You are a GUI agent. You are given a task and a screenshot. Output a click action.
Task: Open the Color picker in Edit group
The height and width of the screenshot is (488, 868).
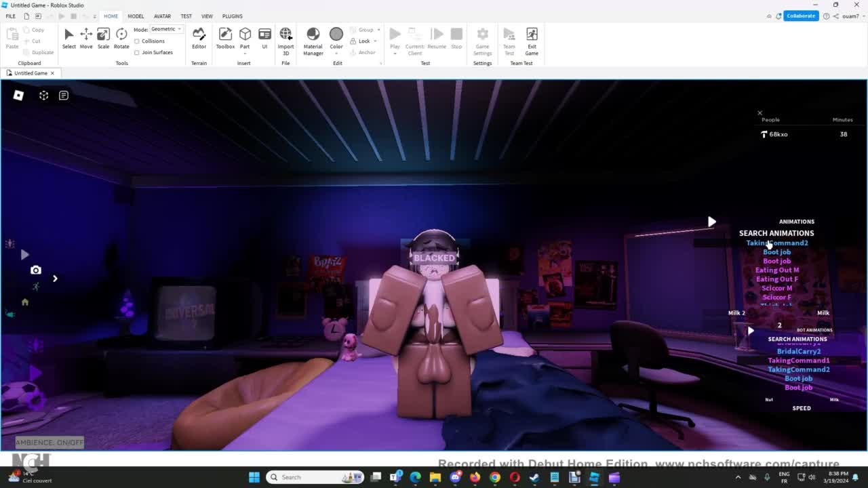336,39
